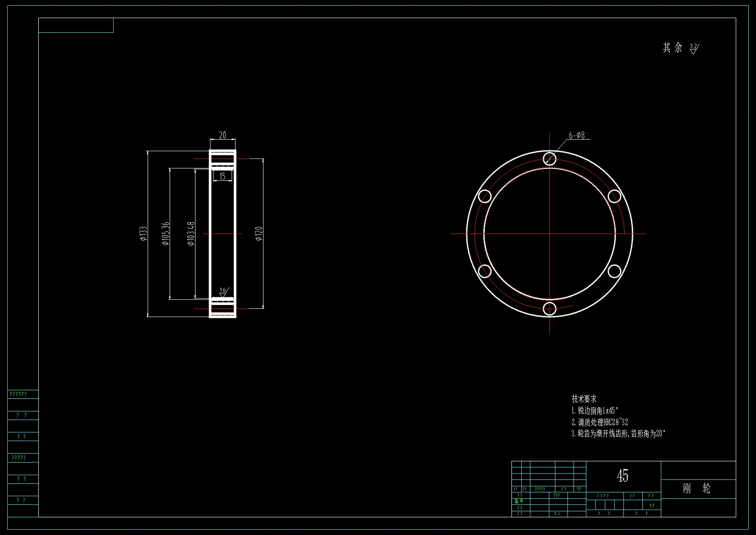Screen dimensions: 756x535
Task: Select the 3.2 roughness symbol beside 其余
Action: pyautogui.click(x=694, y=49)
